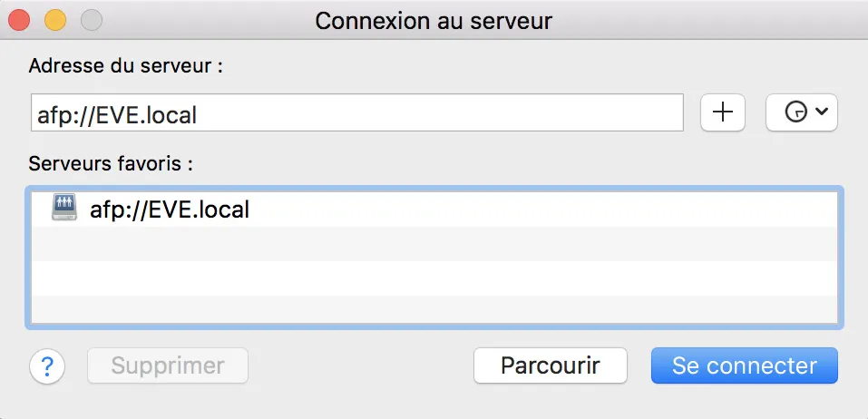
Task: Click the Serveurs favoris label
Action: 111,164
